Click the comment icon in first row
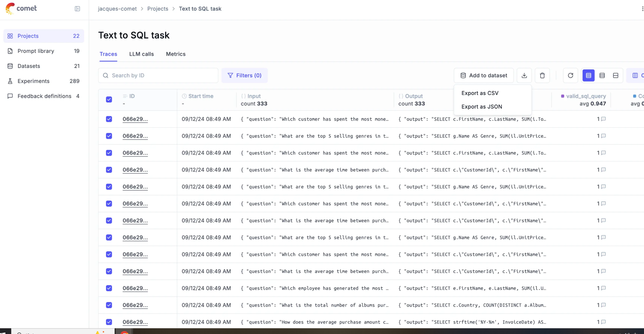The height and width of the screenshot is (334, 644). [x=603, y=119]
